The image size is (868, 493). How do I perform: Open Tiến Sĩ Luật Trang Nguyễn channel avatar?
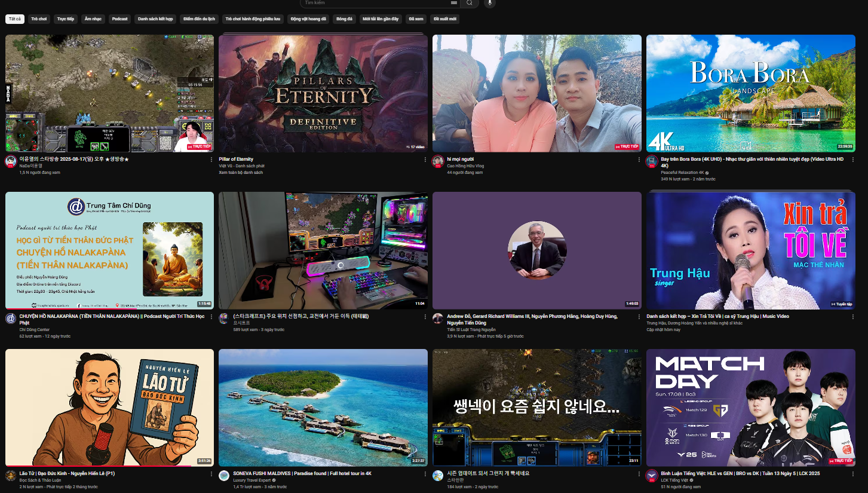[x=438, y=319]
